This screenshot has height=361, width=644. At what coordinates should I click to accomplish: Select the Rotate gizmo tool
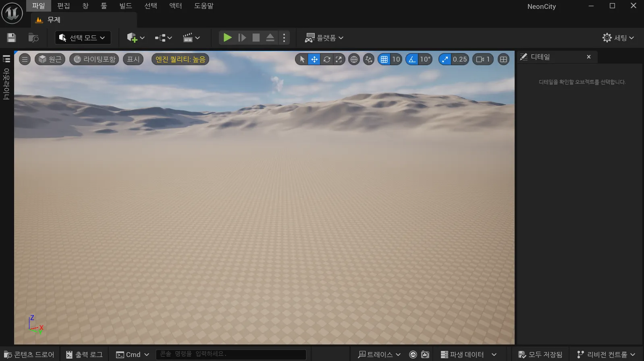327,59
